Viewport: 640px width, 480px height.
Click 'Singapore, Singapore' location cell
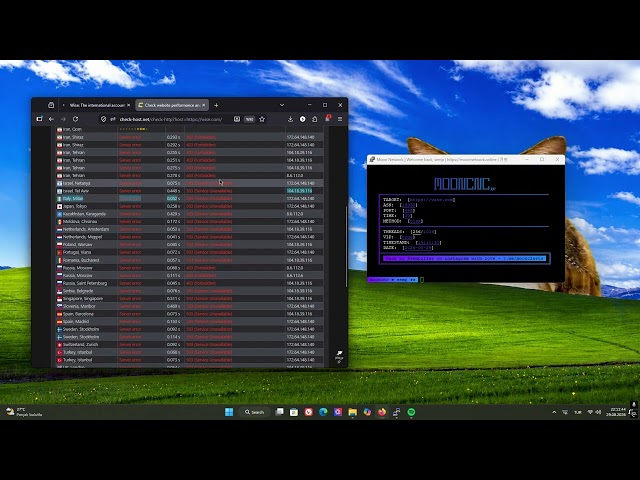click(x=83, y=299)
